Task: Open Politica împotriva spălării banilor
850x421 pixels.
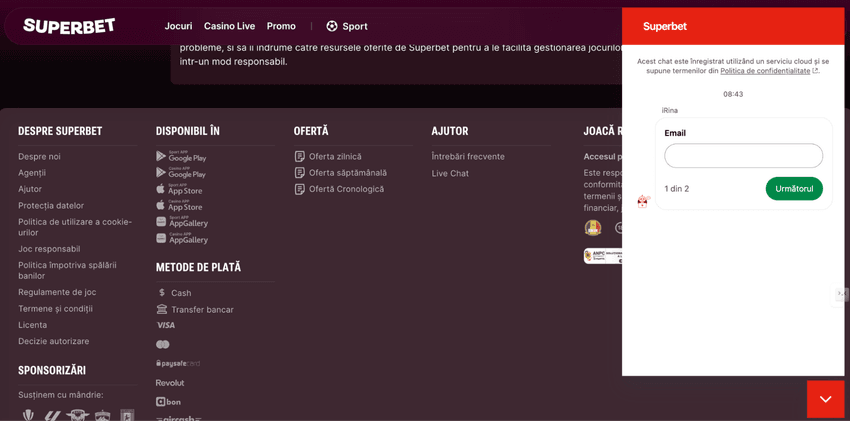Action: (67, 270)
